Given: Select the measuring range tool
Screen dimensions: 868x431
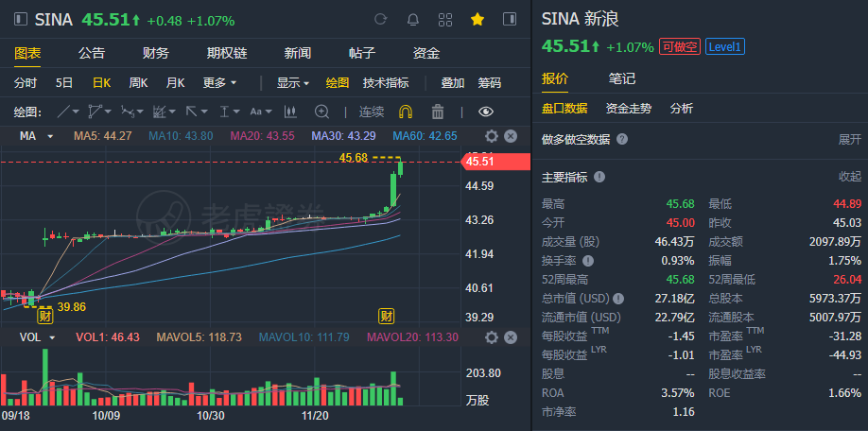Looking at the screenshot, I should pos(224,112).
